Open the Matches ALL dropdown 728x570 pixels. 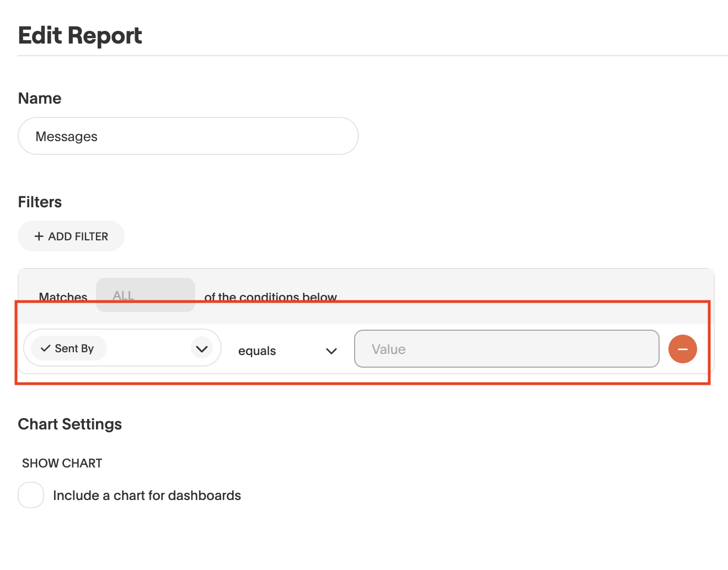coord(145,295)
